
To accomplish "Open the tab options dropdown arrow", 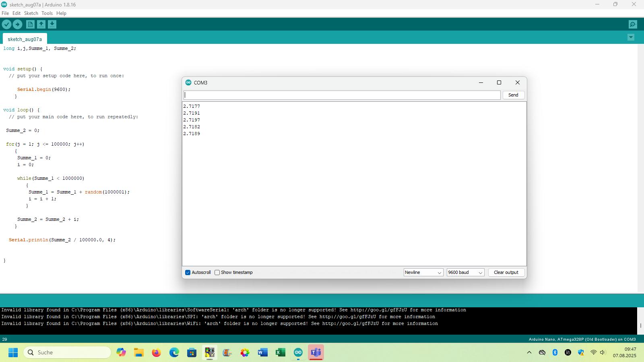I will [631, 37].
